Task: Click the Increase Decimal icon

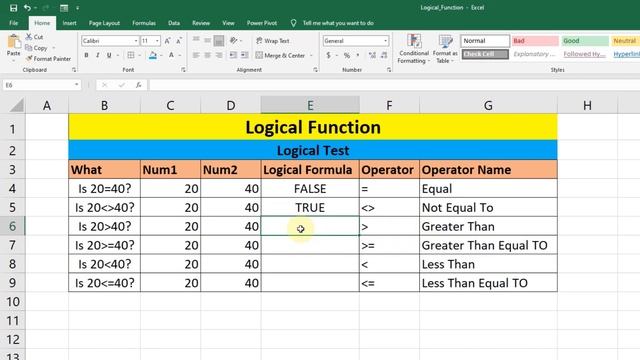Action: 372,55
